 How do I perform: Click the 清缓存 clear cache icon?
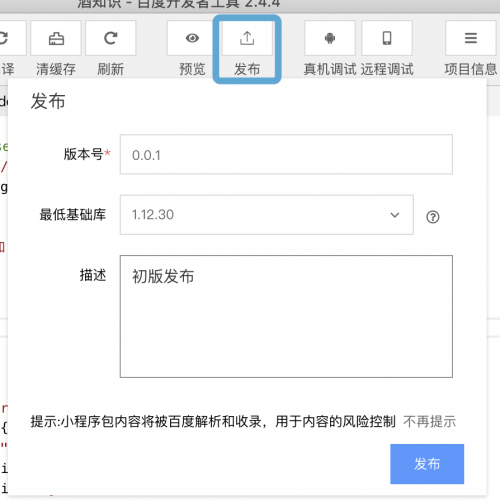56,38
